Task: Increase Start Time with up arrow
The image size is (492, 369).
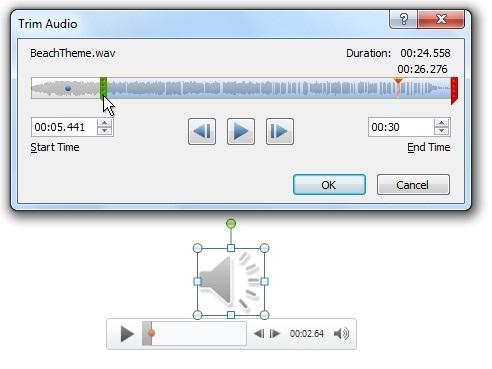Action: (105, 123)
